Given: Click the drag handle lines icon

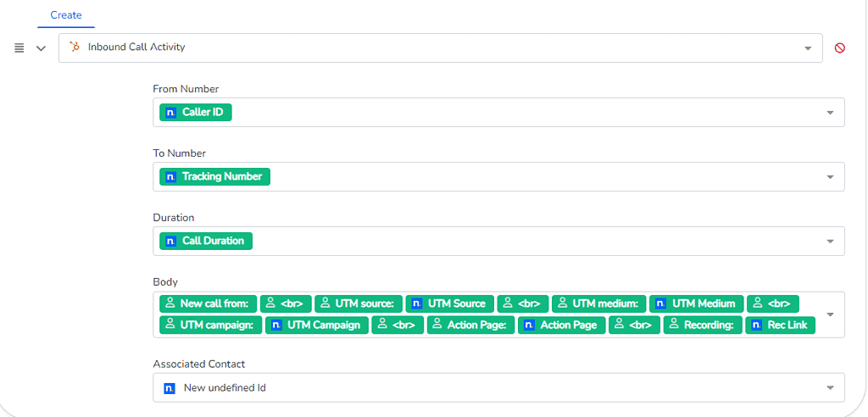Looking at the screenshot, I should (x=19, y=48).
